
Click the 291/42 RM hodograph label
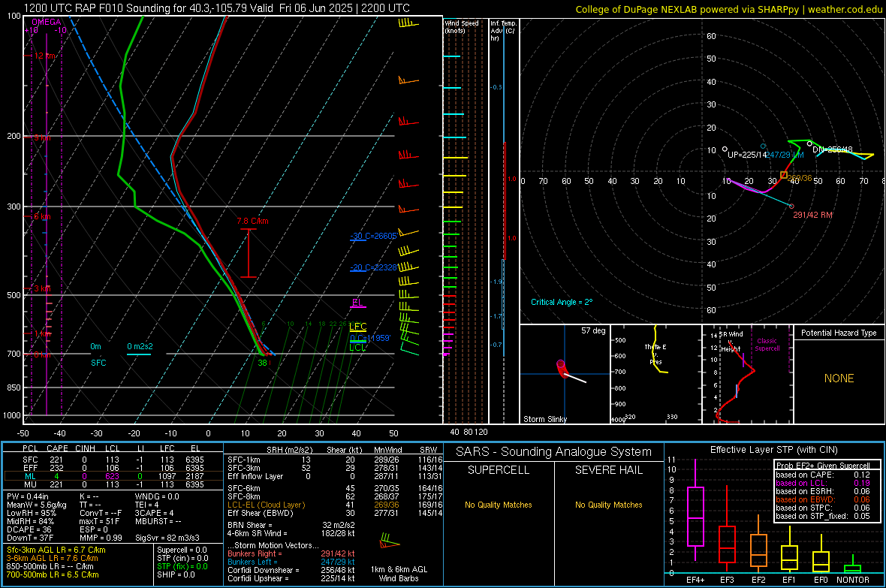pos(812,215)
